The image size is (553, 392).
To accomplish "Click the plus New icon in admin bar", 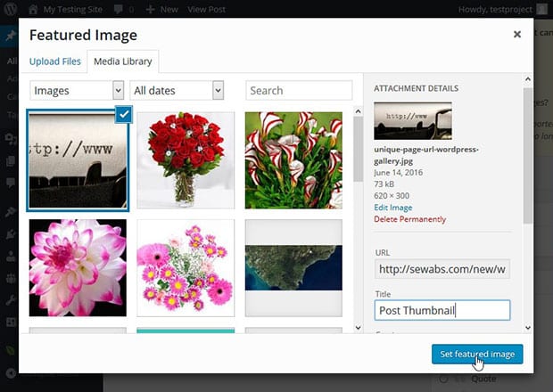I will (150, 9).
